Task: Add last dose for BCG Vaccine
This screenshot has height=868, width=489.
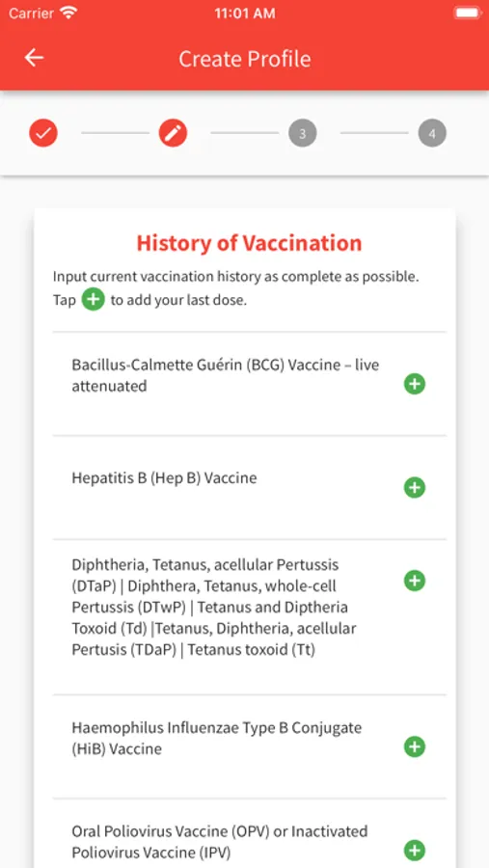Action: 414,384
